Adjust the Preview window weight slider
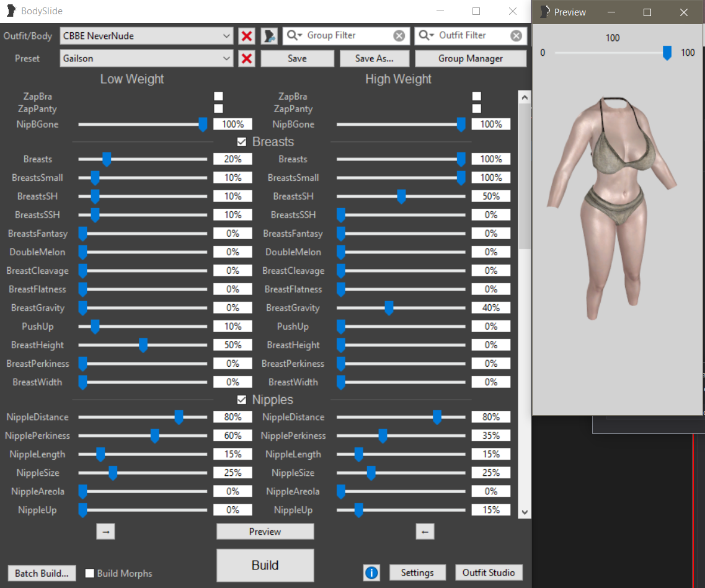The height and width of the screenshot is (588, 705). pyautogui.click(x=667, y=53)
